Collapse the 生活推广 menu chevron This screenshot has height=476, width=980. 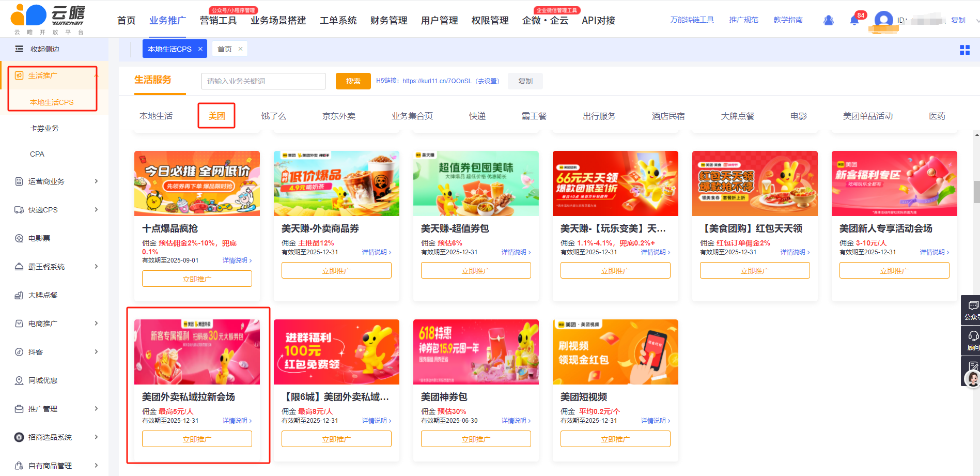click(96, 75)
